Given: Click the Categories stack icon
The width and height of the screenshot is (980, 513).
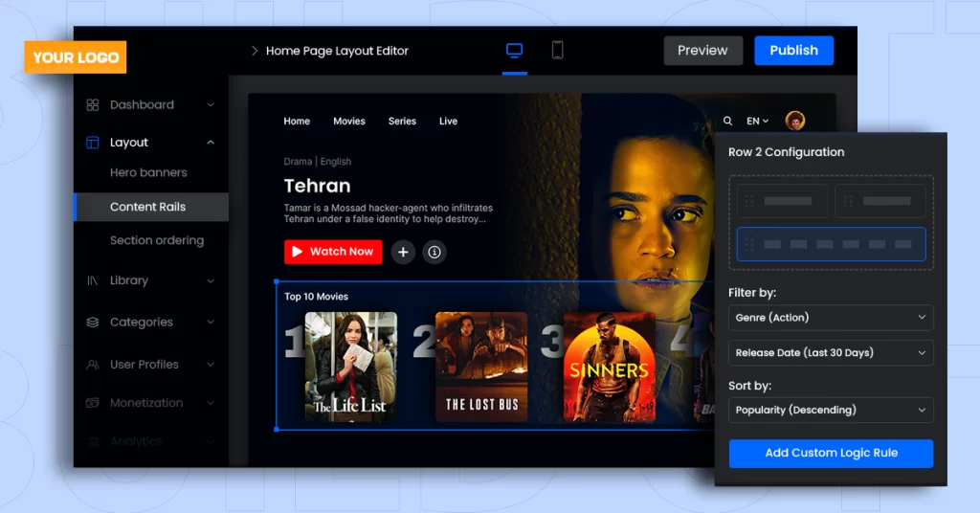Looking at the screenshot, I should tap(93, 323).
